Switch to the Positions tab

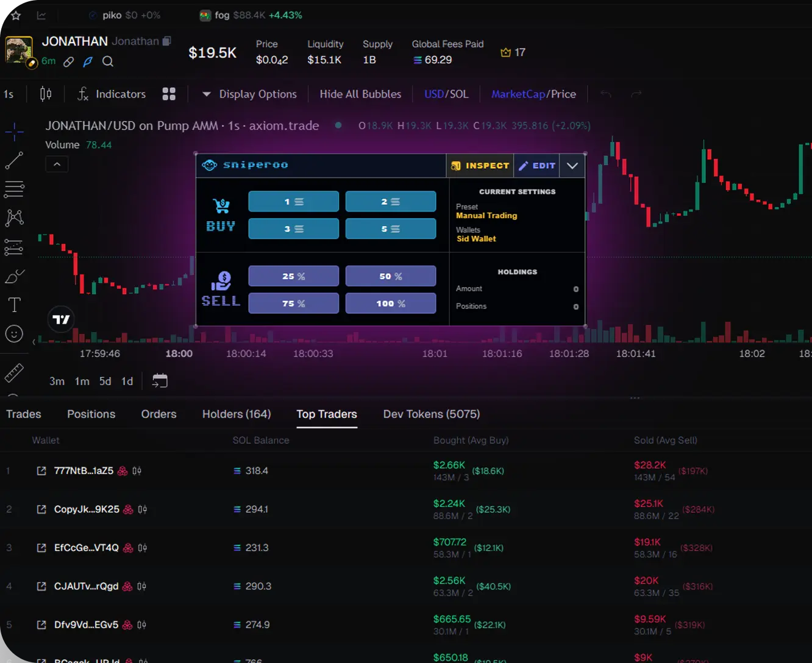point(91,414)
